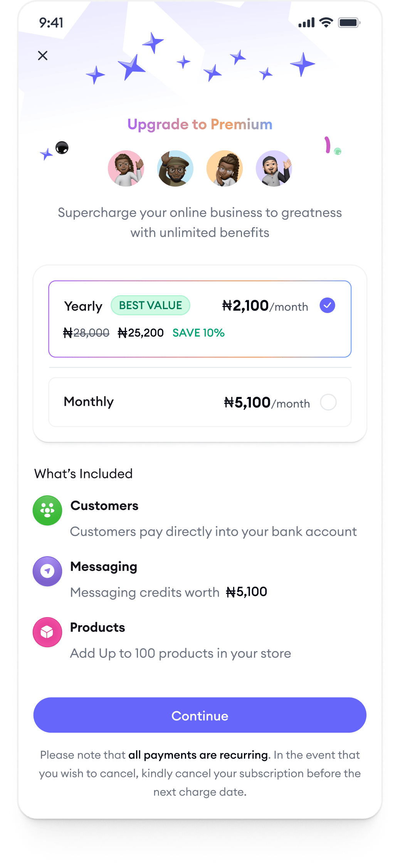Tap the first avatar with pink background
This screenshot has height=868, width=400.
pos(126,168)
